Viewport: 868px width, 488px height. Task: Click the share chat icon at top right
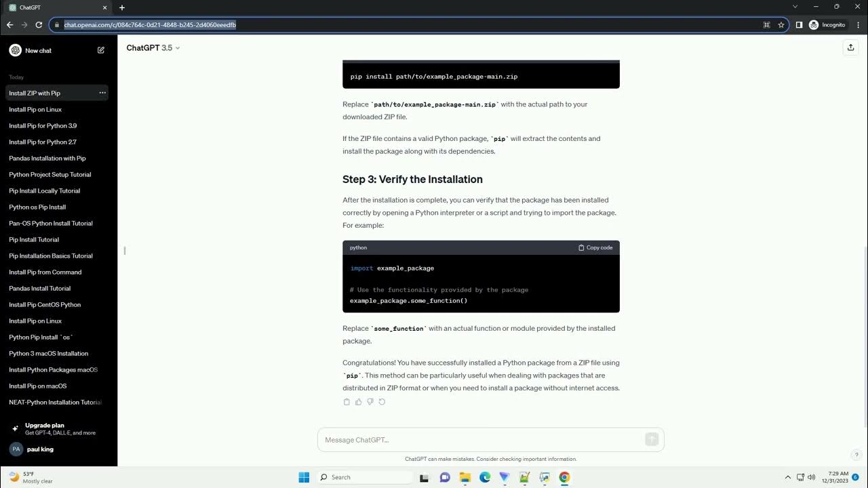pos(850,47)
